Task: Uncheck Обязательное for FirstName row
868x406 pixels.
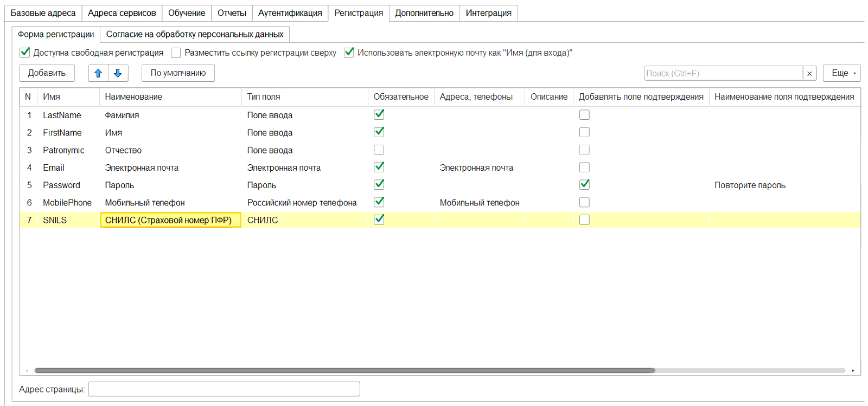Action: click(379, 132)
